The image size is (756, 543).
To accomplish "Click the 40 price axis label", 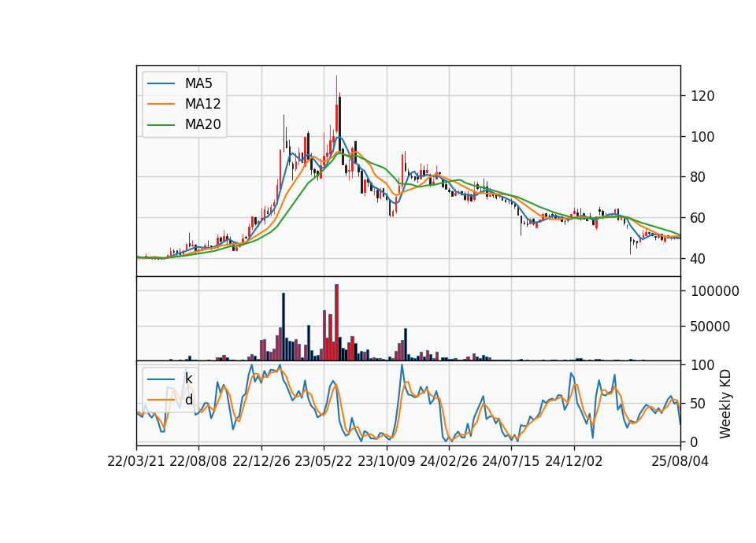I will pyautogui.click(x=699, y=259).
